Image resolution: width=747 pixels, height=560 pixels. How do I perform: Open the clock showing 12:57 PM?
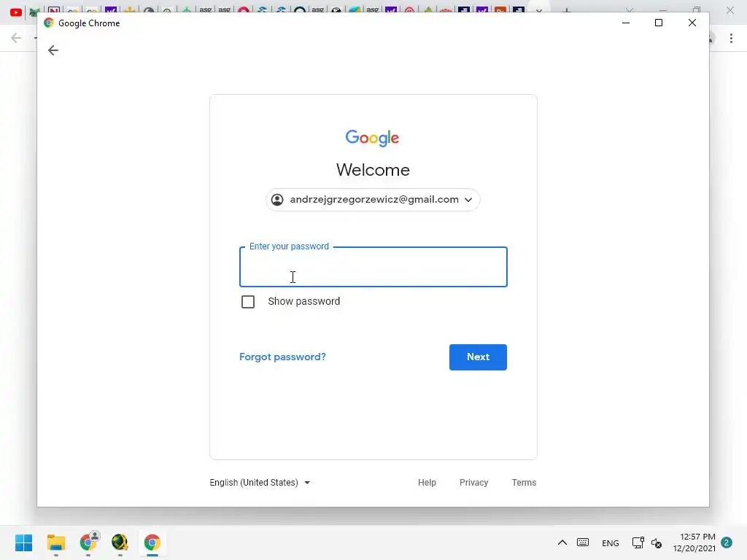pos(694,542)
